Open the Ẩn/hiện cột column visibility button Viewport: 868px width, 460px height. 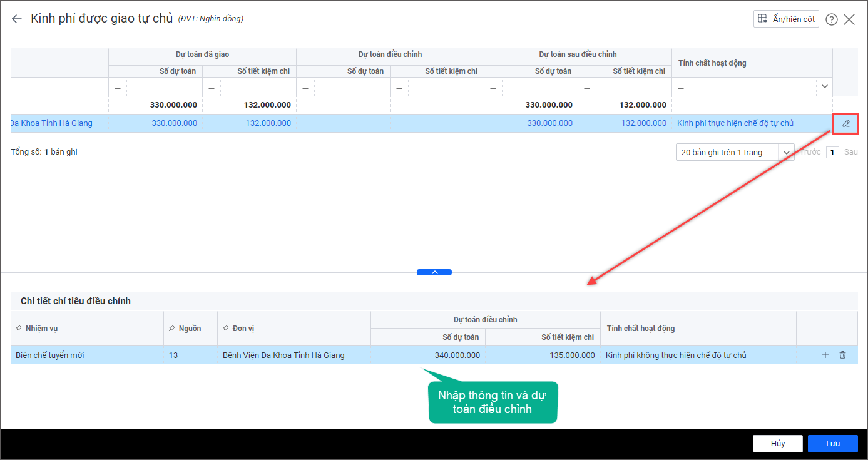(786, 19)
